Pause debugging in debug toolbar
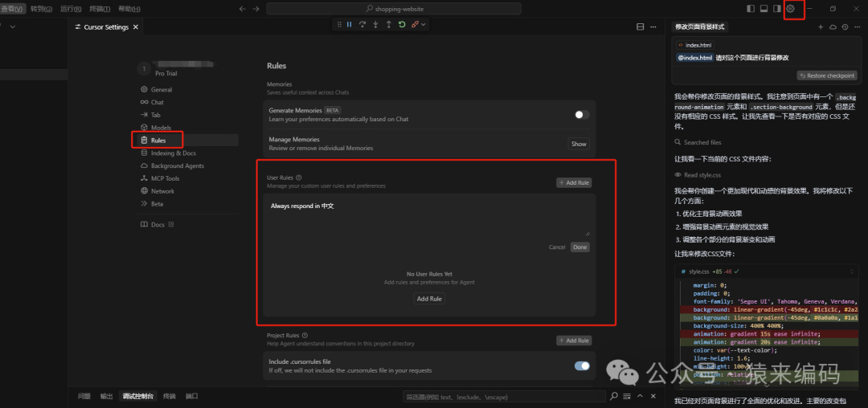 (x=350, y=24)
